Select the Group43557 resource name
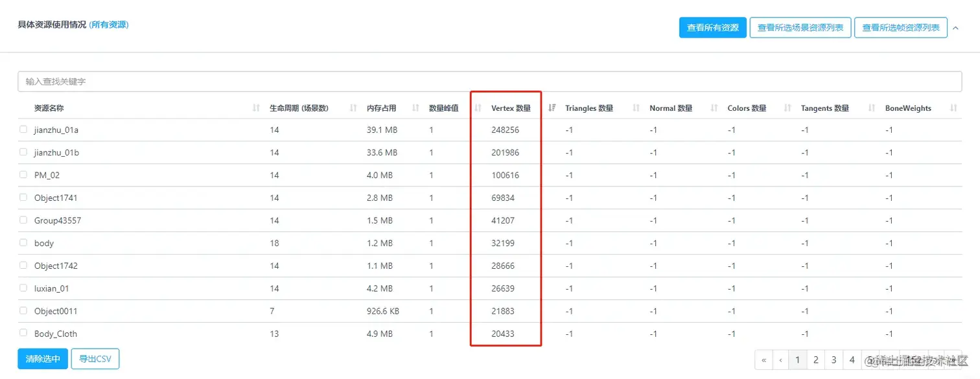Screen dimensions: 980x379 [x=58, y=220]
